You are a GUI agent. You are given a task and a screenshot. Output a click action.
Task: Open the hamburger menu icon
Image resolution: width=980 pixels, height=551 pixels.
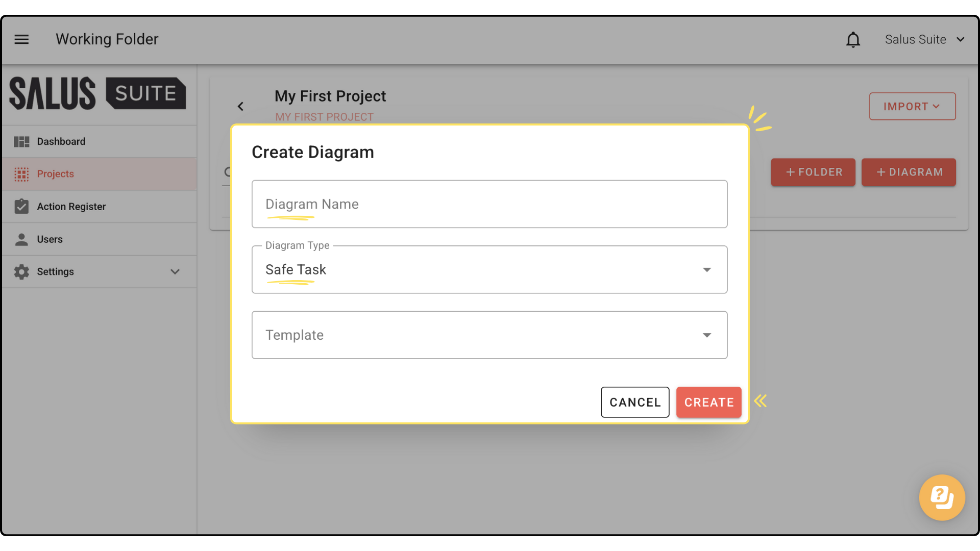[21, 39]
